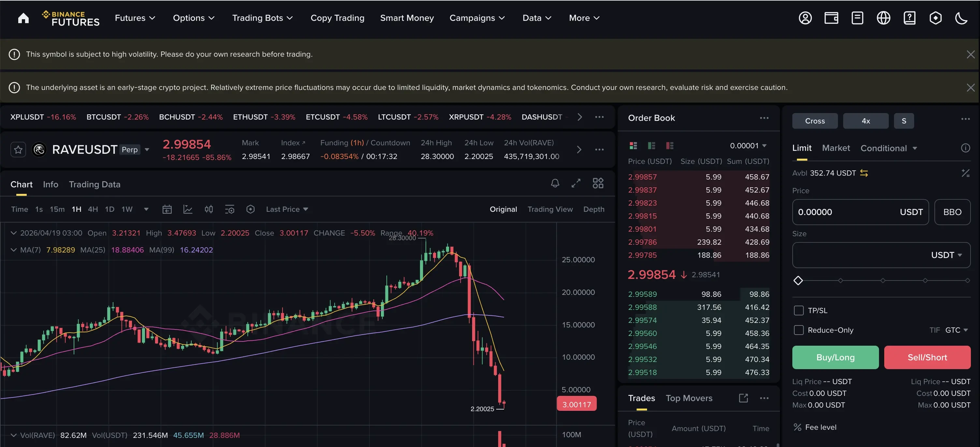The height and width of the screenshot is (447, 980).
Task: Open the line chart indicators icon
Action: 188,209
